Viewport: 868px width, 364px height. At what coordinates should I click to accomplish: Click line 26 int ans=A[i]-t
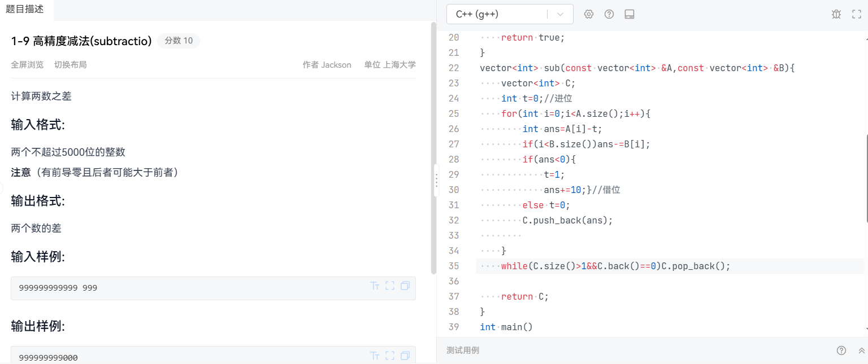tap(562, 129)
